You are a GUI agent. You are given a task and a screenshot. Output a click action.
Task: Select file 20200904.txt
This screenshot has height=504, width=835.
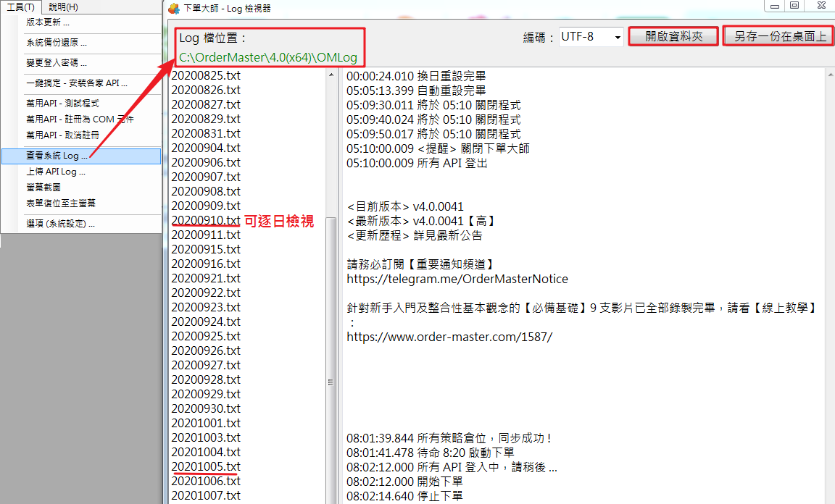(x=206, y=148)
